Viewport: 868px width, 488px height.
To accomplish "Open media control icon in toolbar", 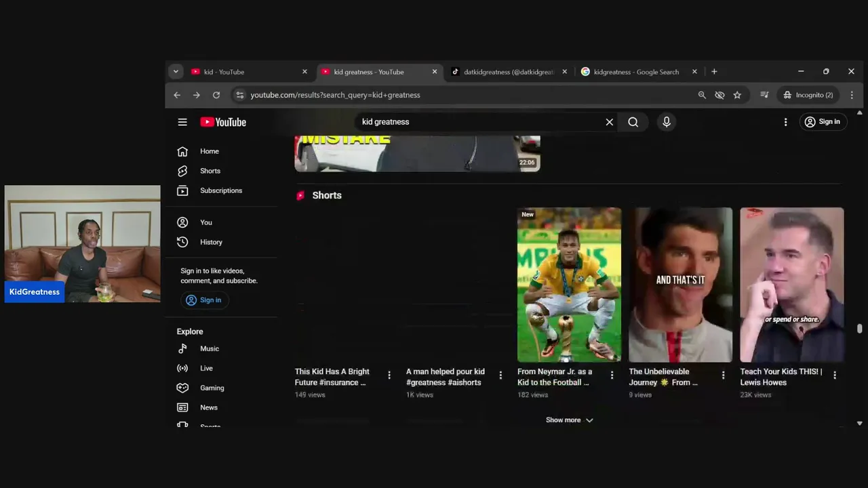I will coord(764,96).
